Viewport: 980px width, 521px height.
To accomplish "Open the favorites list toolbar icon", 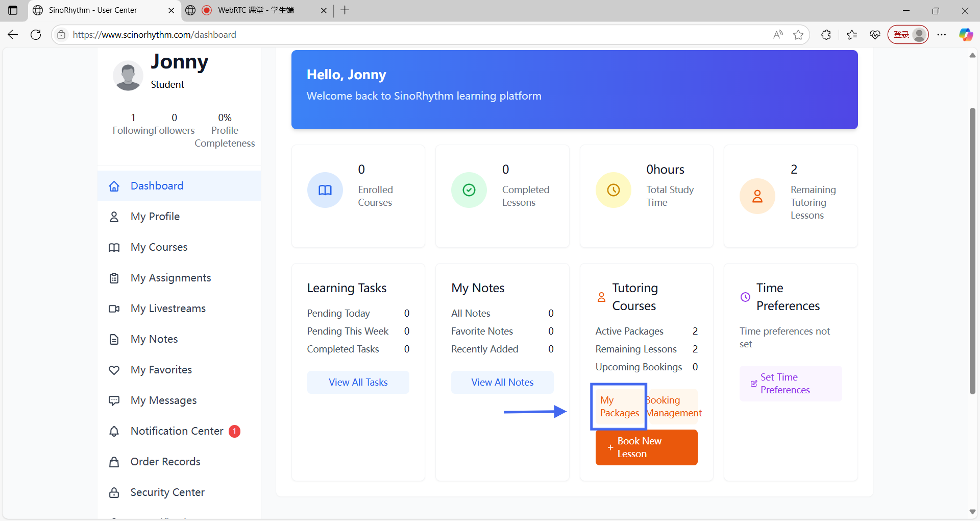I will [x=851, y=35].
